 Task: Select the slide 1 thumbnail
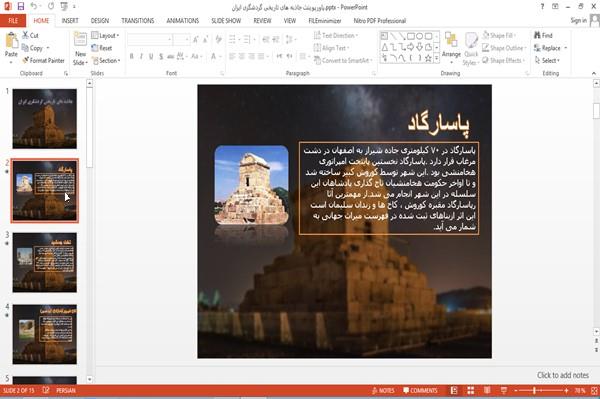pyautogui.click(x=44, y=119)
